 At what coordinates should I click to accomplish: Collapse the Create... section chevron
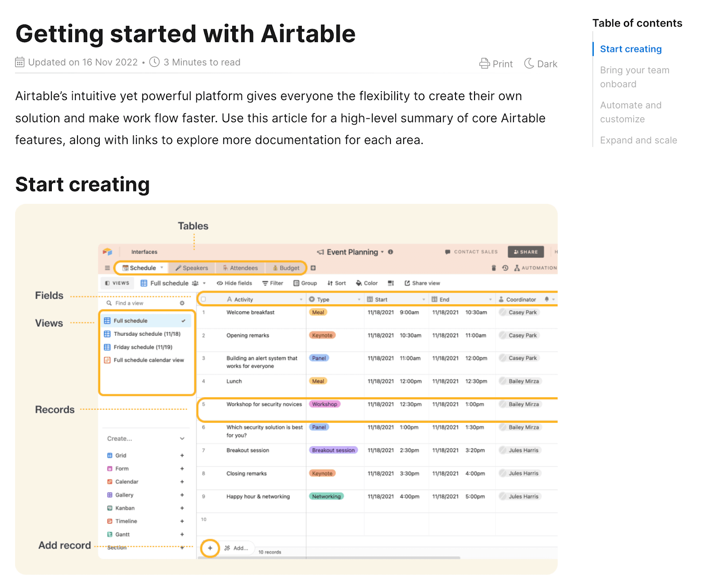coord(182,439)
